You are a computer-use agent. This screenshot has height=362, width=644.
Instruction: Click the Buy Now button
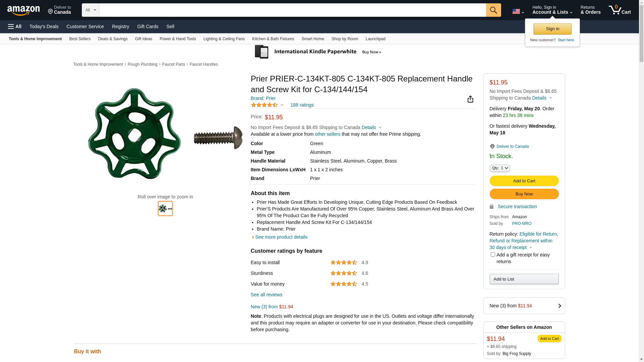coord(524,194)
